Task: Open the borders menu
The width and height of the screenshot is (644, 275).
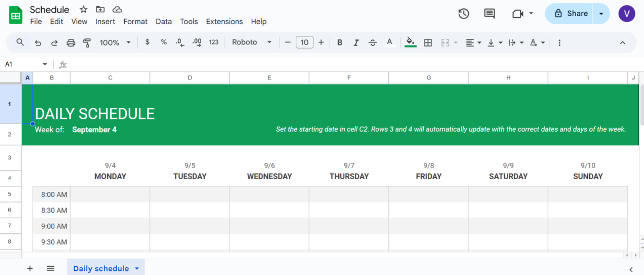Action: click(x=428, y=42)
